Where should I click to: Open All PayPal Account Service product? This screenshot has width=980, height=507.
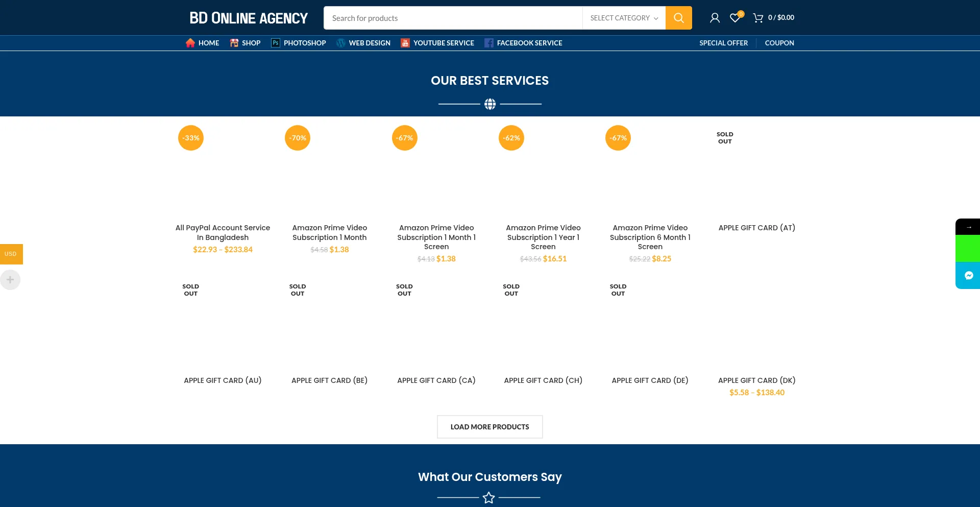click(x=223, y=232)
